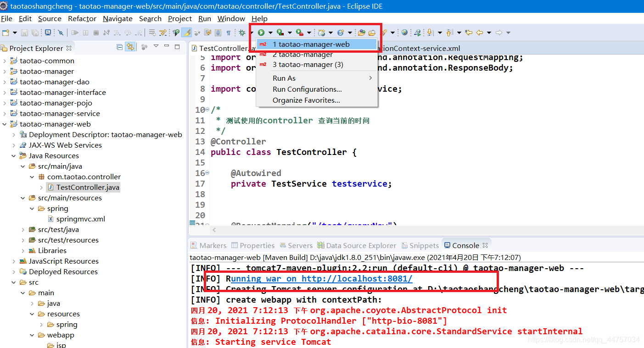The height and width of the screenshot is (348, 644).
Task: Click the New file wizard toolbar icon
Action: (x=6, y=33)
